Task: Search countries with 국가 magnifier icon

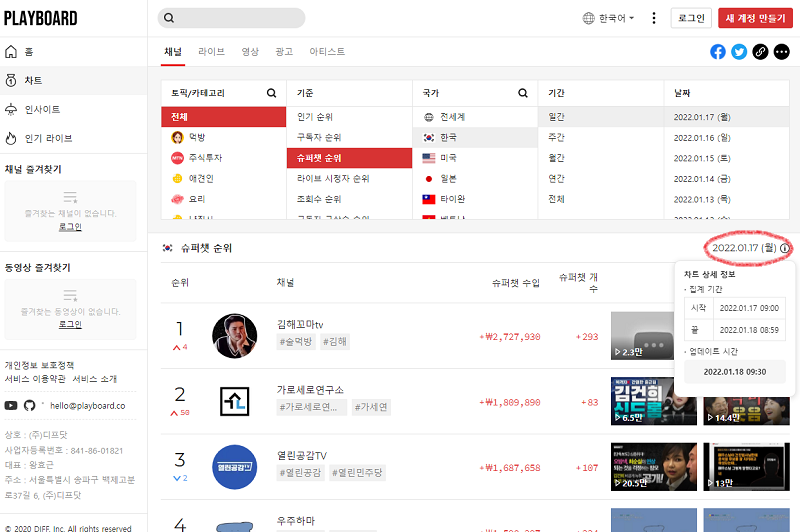Action: click(523, 93)
